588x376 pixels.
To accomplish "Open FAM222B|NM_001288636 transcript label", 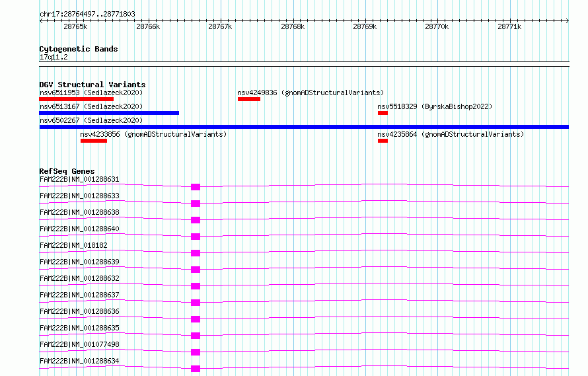I will [79, 311].
